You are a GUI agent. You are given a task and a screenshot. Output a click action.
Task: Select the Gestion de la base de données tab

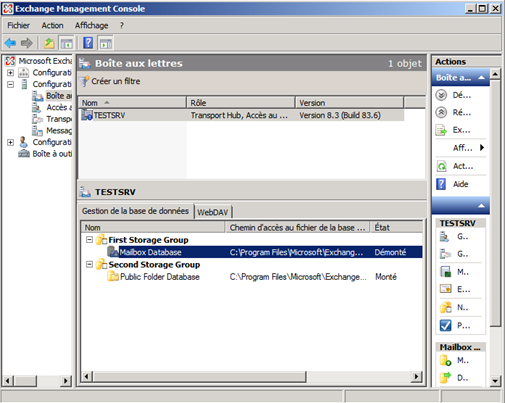point(135,211)
